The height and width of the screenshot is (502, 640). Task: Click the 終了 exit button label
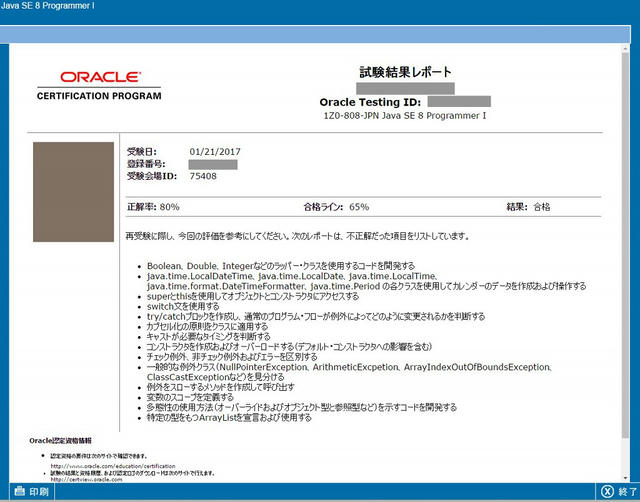[x=627, y=491]
